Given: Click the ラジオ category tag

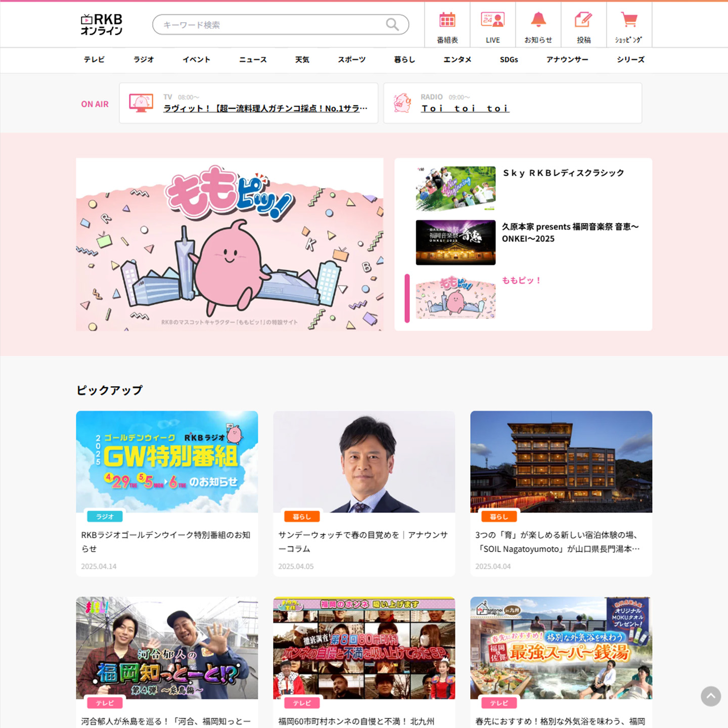Looking at the screenshot, I should tap(105, 517).
